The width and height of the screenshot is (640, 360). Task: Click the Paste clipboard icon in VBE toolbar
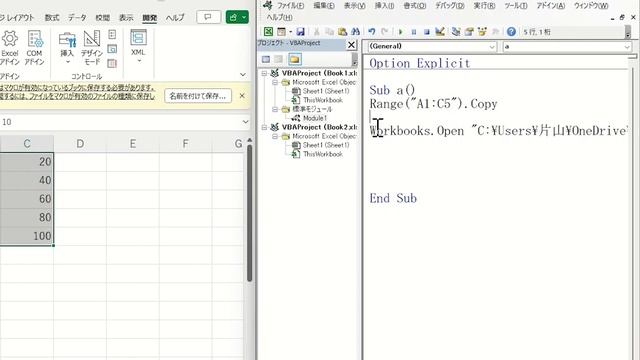click(342, 31)
